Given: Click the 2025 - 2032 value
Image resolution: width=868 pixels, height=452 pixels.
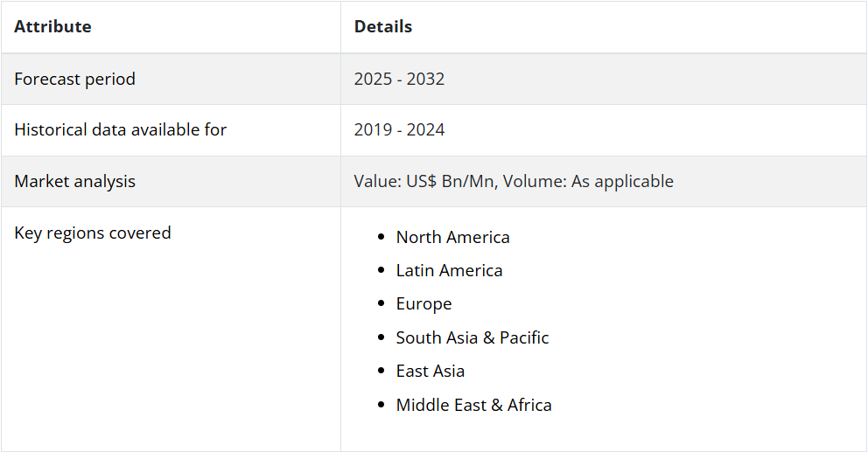Looking at the screenshot, I should 399,79.
